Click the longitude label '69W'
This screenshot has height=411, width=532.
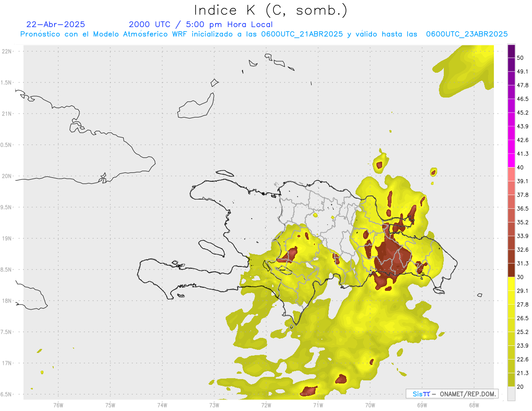pos(422,406)
